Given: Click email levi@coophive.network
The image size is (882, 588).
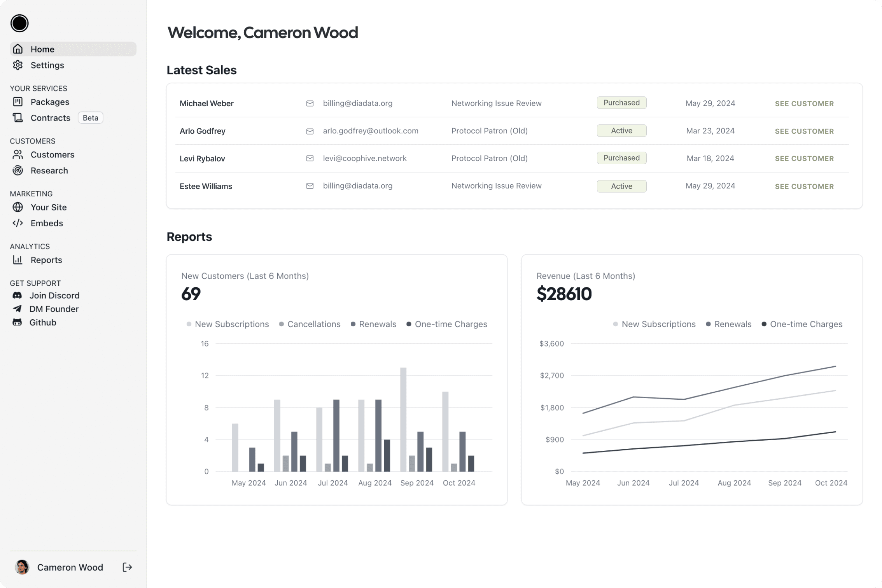Looking at the screenshot, I should pyautogui.click(x=365, y=158).
